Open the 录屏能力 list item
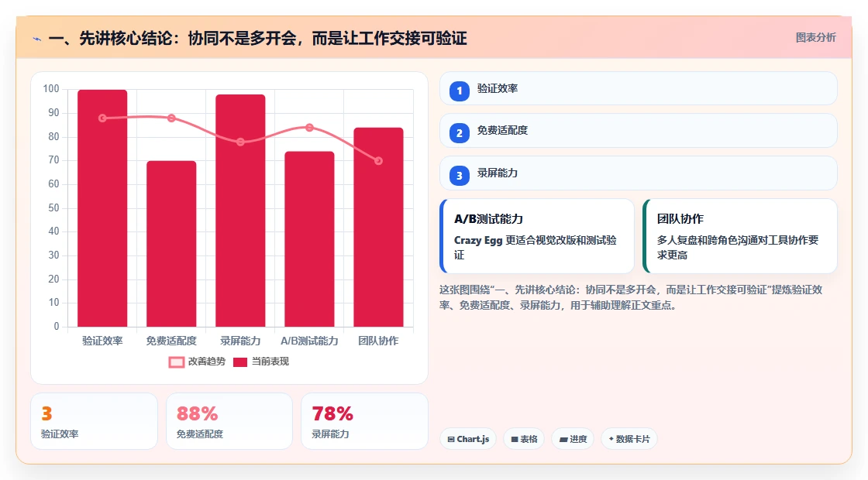Screen dimensions: 868x480 pyautogui.click(x=639, y=173)
